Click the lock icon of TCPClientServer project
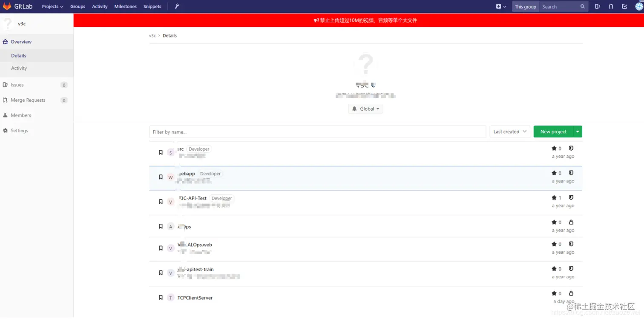Viewport: 644px width, 320px height. coord(571,294)
